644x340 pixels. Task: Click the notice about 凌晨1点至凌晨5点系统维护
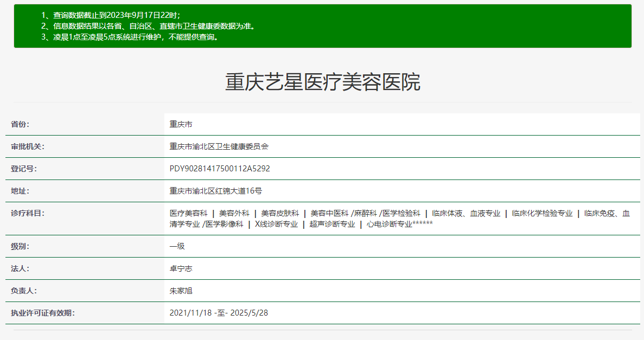click(130, 37)
